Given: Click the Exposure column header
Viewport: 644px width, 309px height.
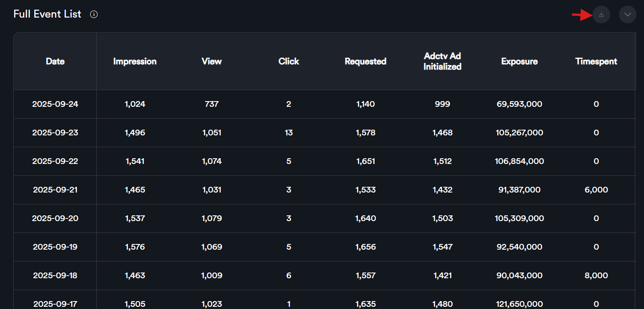Looking at the screenshot, I should tap(519, 62).
